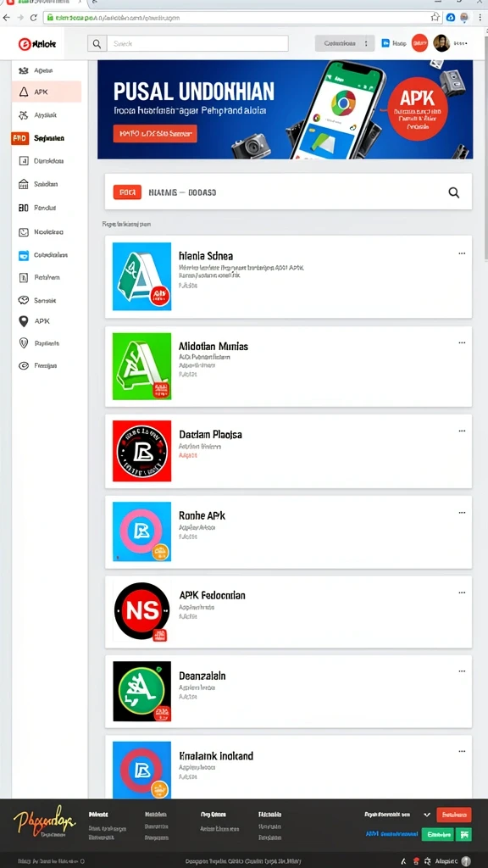
Task: Click into the header search input field
Action: [x=197, y=44]
